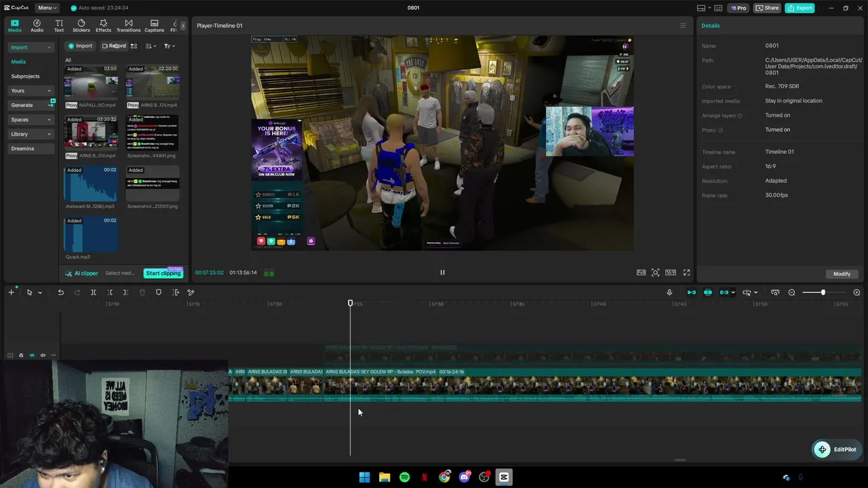Click the Modify button in Details
Screen dimensions: 868x488
coord(842,274)
